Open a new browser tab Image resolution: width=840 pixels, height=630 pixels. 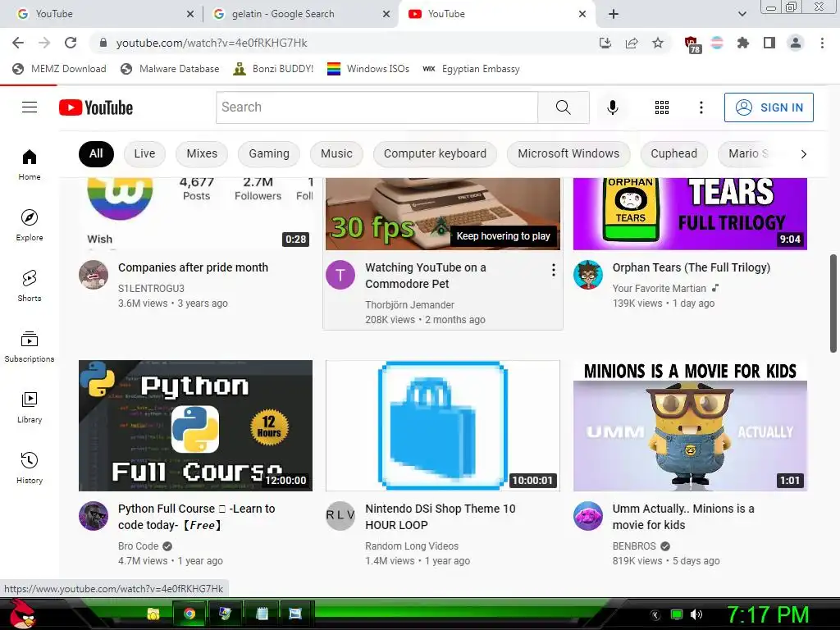click(614, 14)
